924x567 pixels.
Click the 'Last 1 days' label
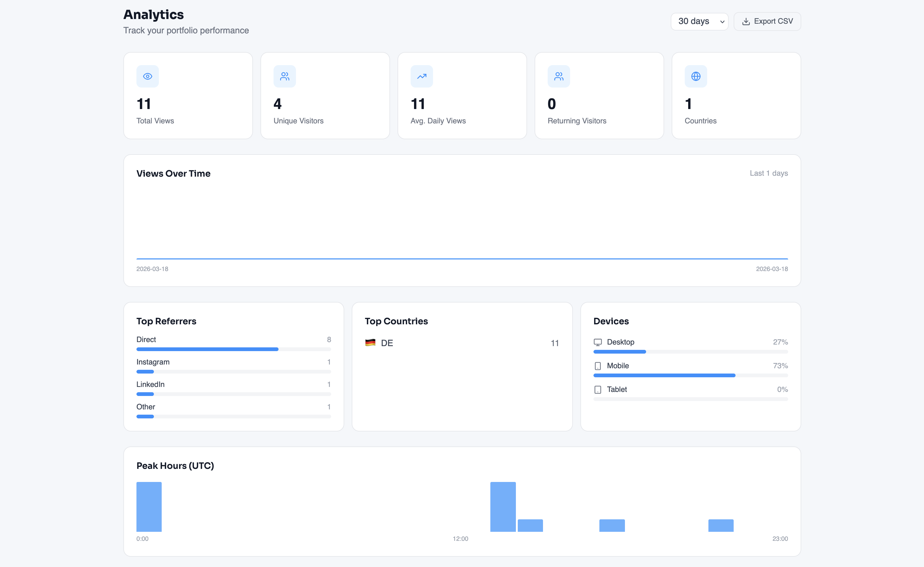pyautogui.click(x=769, y=173)
